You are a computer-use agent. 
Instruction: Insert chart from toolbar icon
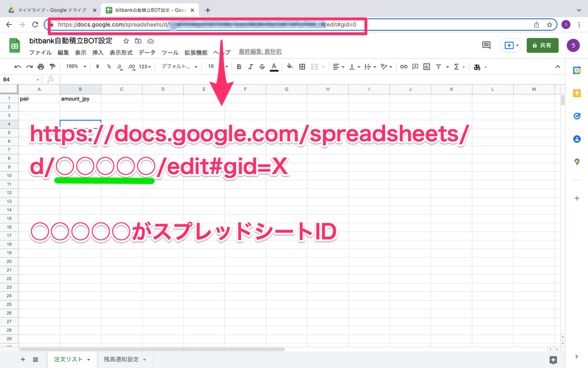coord(427,67)
